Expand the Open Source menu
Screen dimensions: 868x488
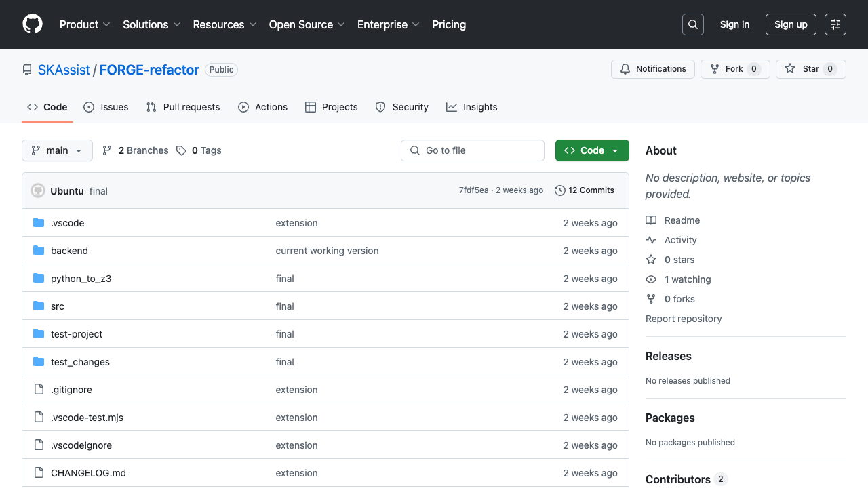point(307,24)
